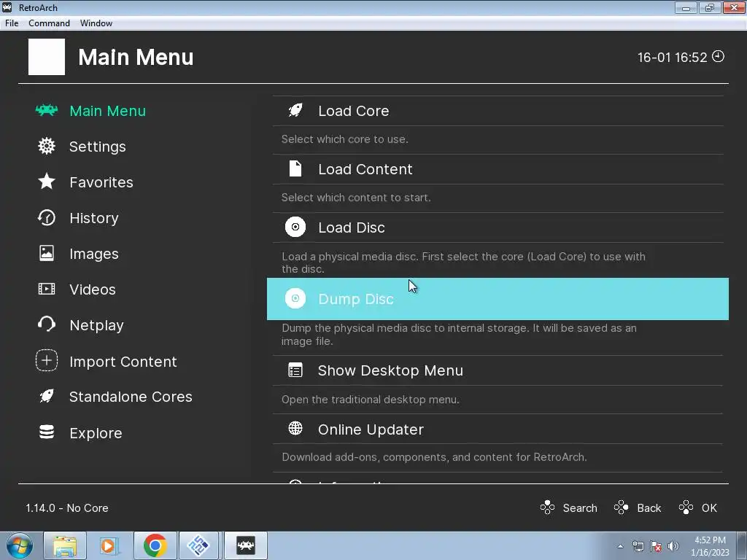747x560 pixels.
Task: Click 'Open the traditional desktop menu.' description
Action: [x=370, y=400]
